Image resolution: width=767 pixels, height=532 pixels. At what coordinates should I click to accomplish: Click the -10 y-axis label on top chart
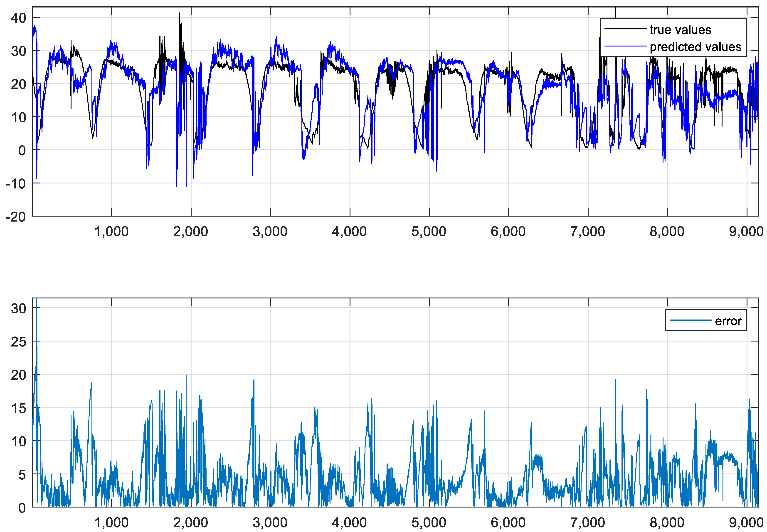pos(16,184)
